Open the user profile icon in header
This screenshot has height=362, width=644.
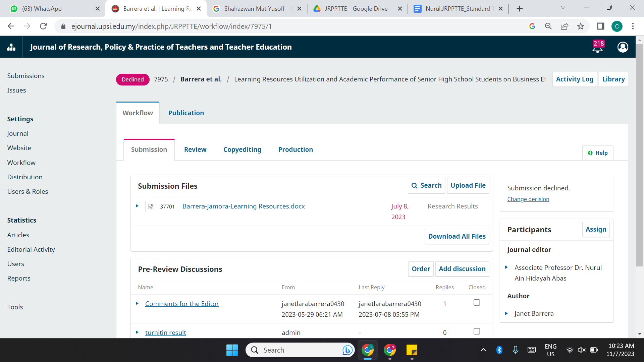tap(623, 47)
